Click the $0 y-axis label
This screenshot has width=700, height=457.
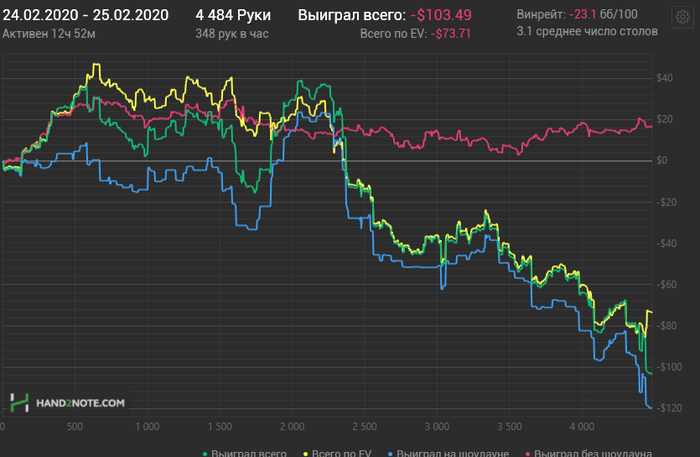click(x=662, y=160)
